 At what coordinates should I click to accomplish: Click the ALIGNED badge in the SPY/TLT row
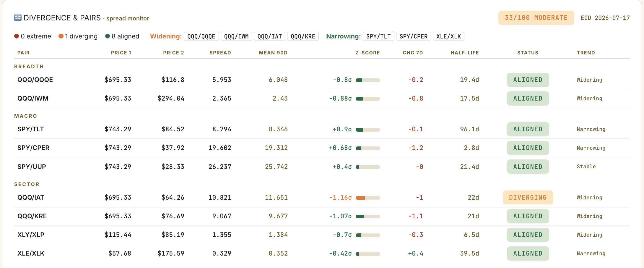pos(528,129)
